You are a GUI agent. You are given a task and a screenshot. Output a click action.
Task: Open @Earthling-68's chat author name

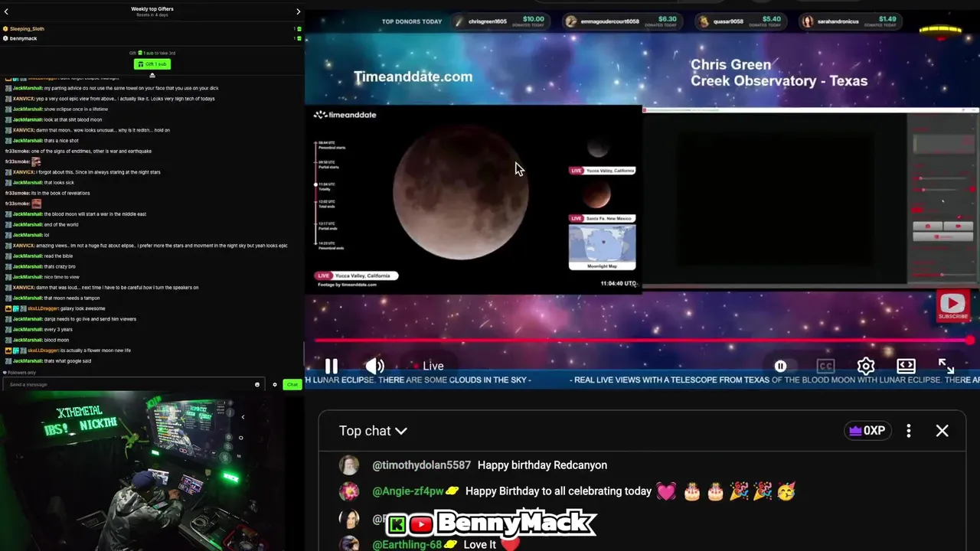[x=407, y=545]
